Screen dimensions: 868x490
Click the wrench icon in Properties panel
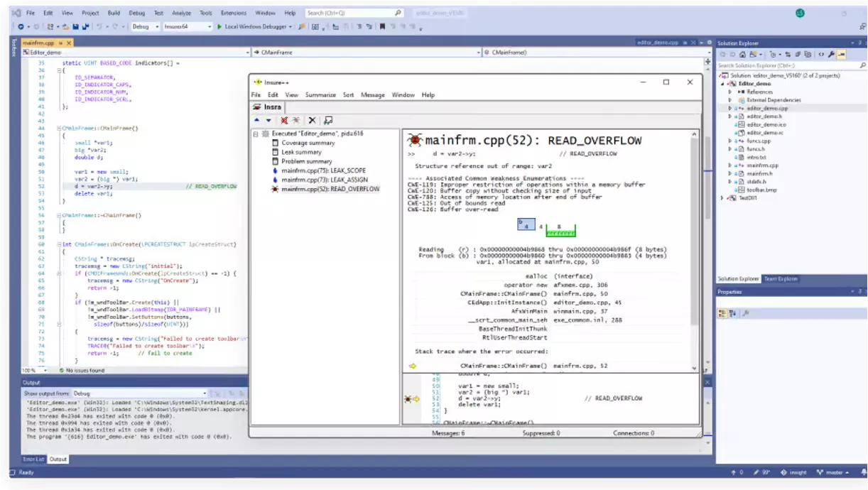[747, 313]
